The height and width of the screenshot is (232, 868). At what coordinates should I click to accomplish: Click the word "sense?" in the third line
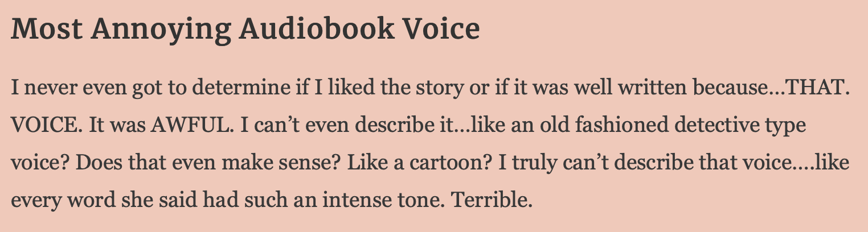point(310,164)
